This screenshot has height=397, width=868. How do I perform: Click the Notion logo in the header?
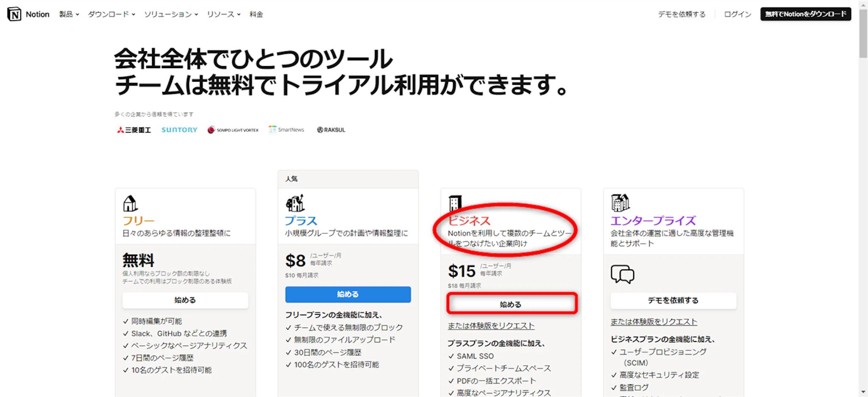14,14
